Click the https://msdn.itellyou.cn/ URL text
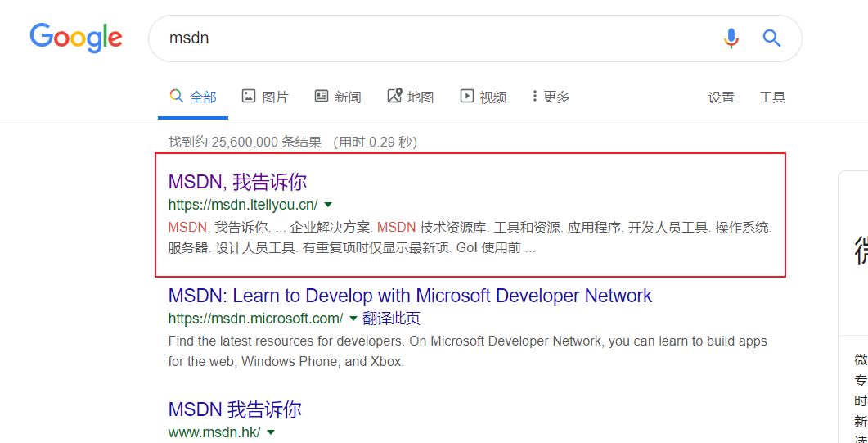This screenshot has height=443, width=868. [x=243, y=205]
